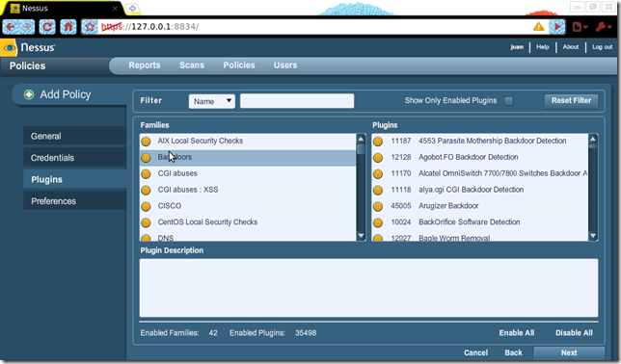Toggle the Arugizer Backdoor plugin circle
The height and width of the screenshot is (364, 621).
[378, 206]
